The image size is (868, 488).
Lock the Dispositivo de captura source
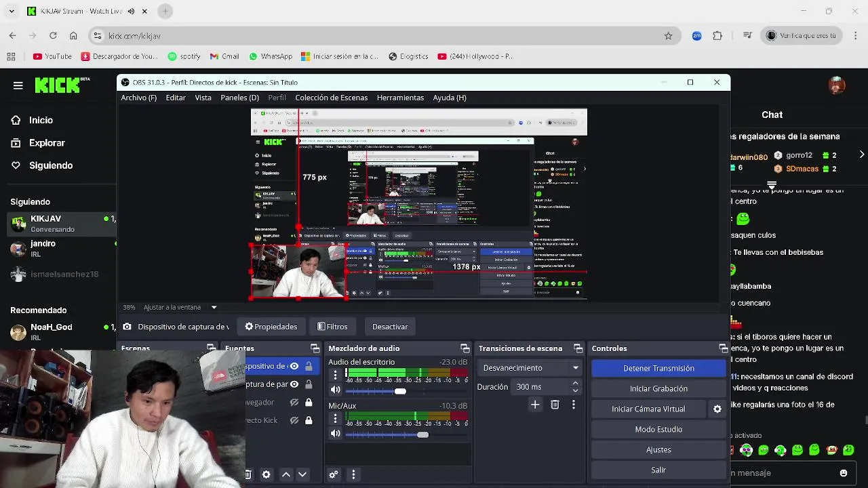pyautogui.click(x=309, y=366)
